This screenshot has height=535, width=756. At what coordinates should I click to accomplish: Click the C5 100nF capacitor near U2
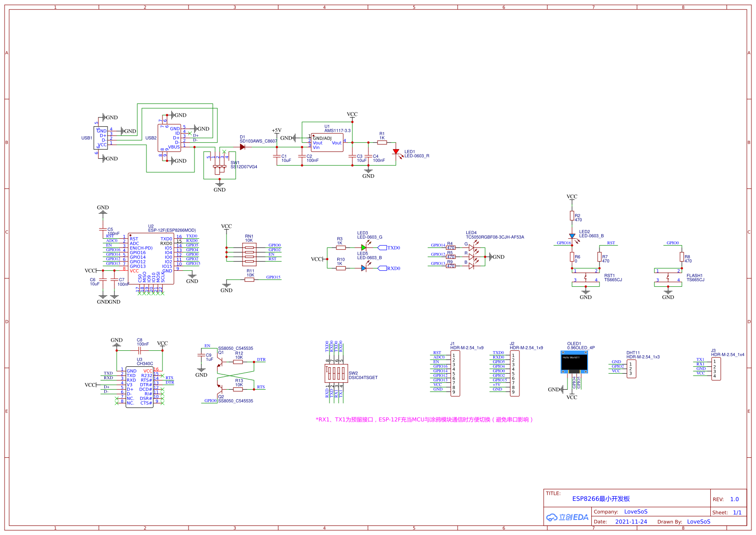coord(103,230)
